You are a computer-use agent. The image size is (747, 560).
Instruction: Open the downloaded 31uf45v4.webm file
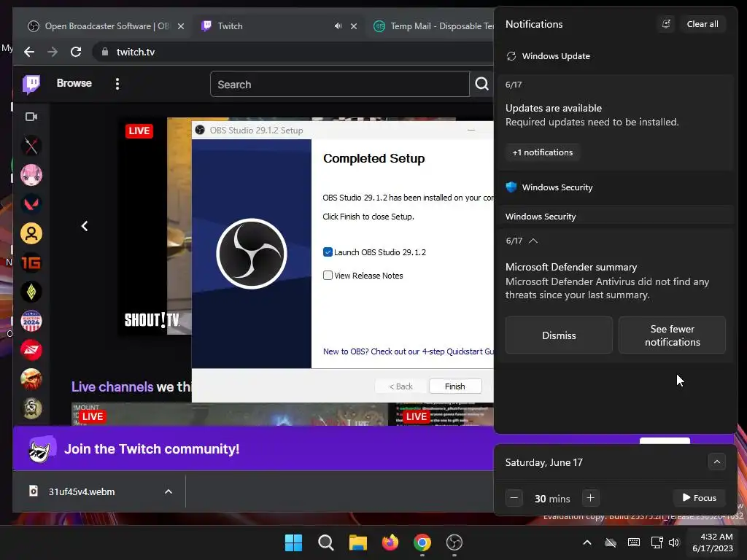pos(82,491)
